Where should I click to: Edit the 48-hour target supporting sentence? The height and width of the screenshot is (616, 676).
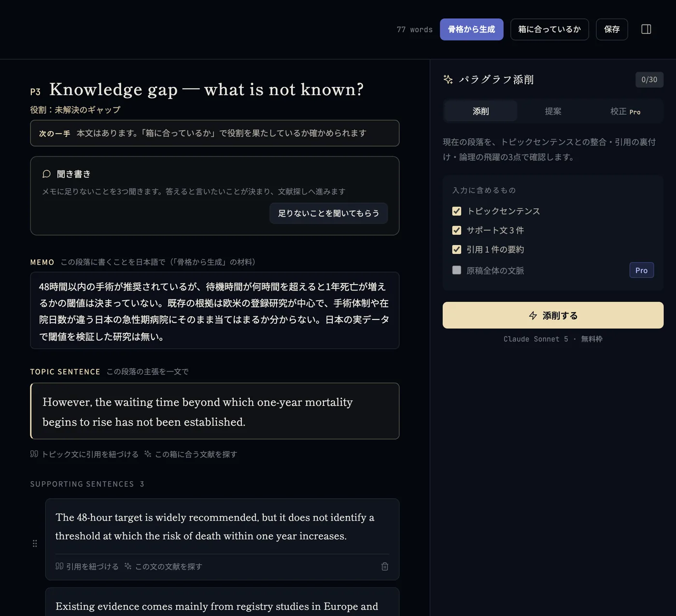(x=222, y=527)
